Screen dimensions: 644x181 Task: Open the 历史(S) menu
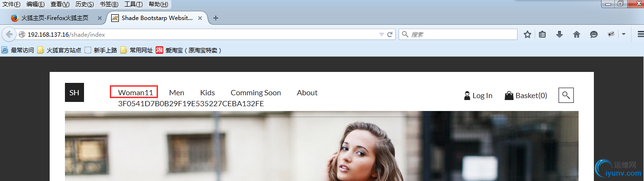pyautogui.click(x=84, y=4)
